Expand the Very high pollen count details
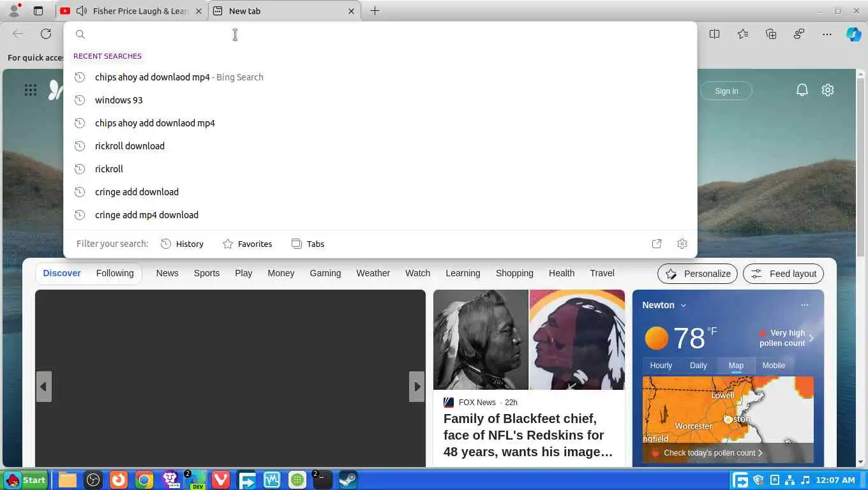 (x=787, y=338)
